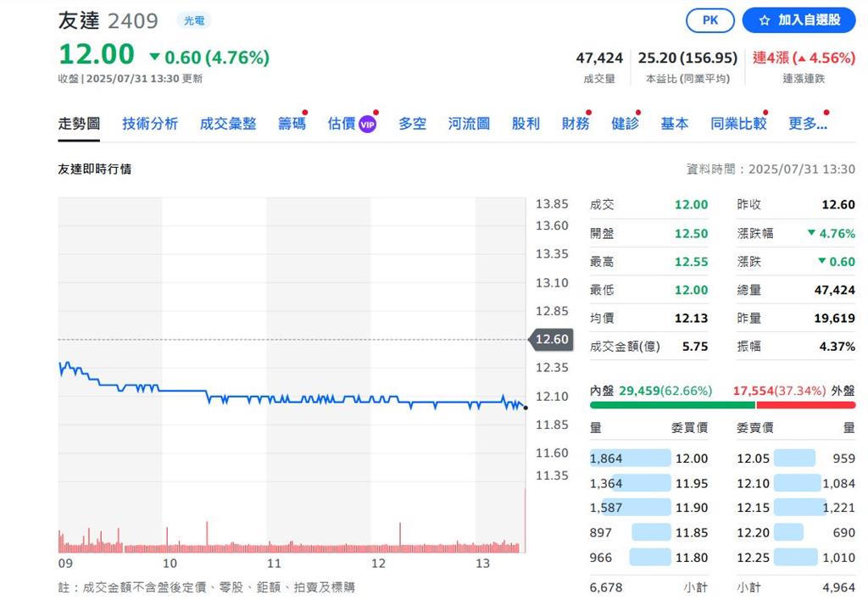Screen dimensions: 868x611
Task: Click the 12 o'clock label on the time axis
Action: point(378,564)
